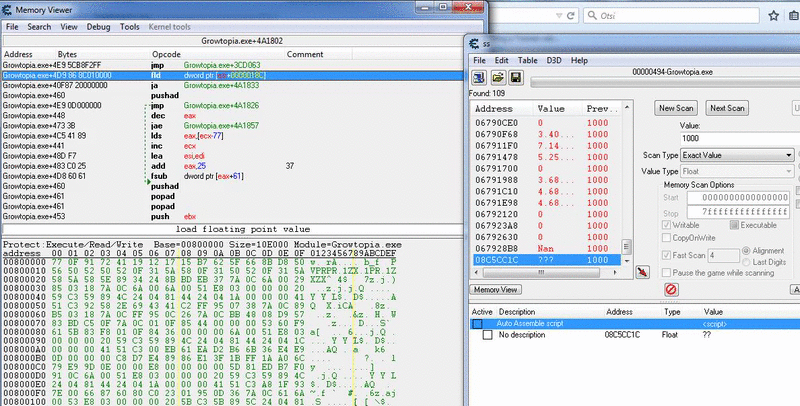Click the open file folder icon
Viewport: 800px width, 406px height.
click(x=498, y=77)
